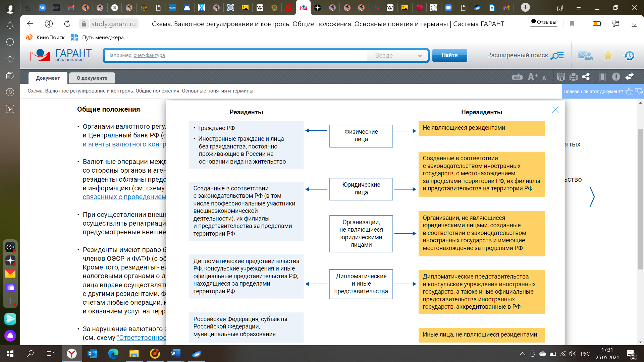Rate document helpful with thumbs up
Viewport: 644px width, 362px height.
[x=630, y=92]
